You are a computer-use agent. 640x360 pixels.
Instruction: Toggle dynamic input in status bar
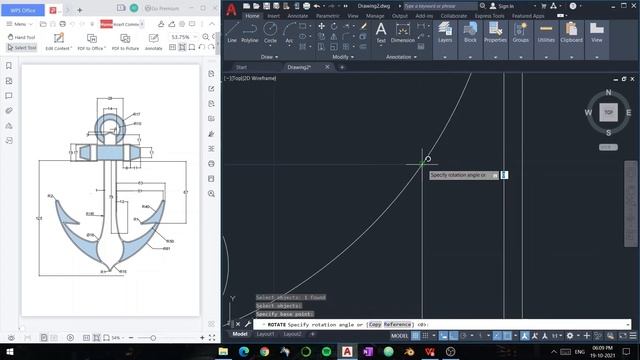pyautogui.click(x=443, y=336)
